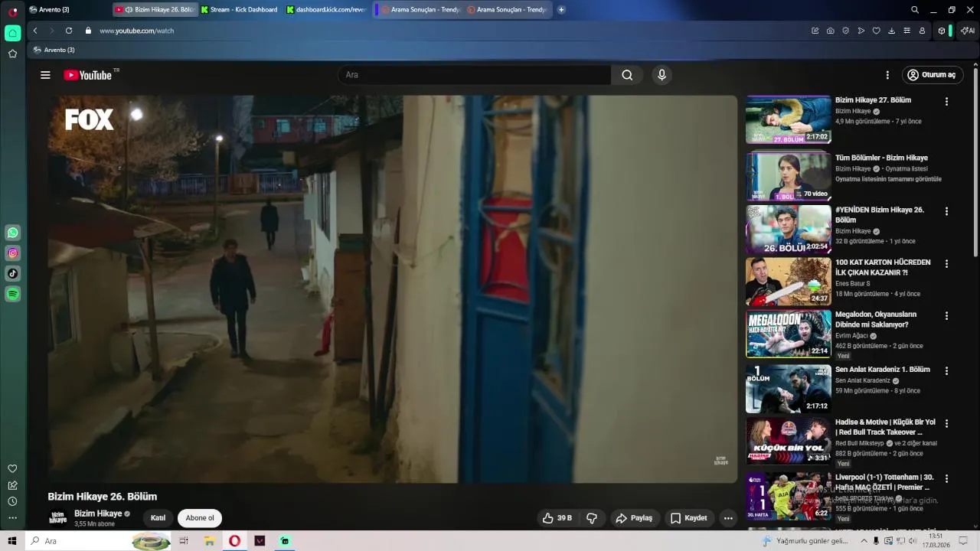
Task: Open TikTok in Opera sidebar
Action: [12, 273]
